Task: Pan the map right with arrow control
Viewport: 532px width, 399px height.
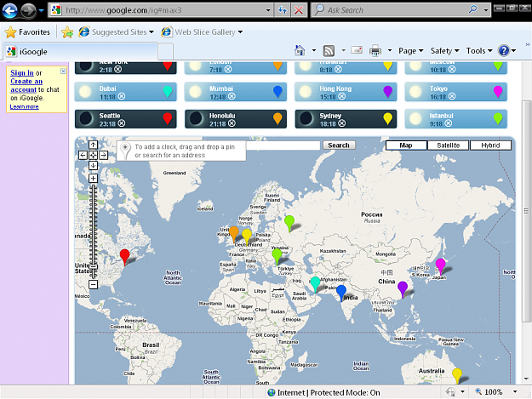Action: [103, 155]
